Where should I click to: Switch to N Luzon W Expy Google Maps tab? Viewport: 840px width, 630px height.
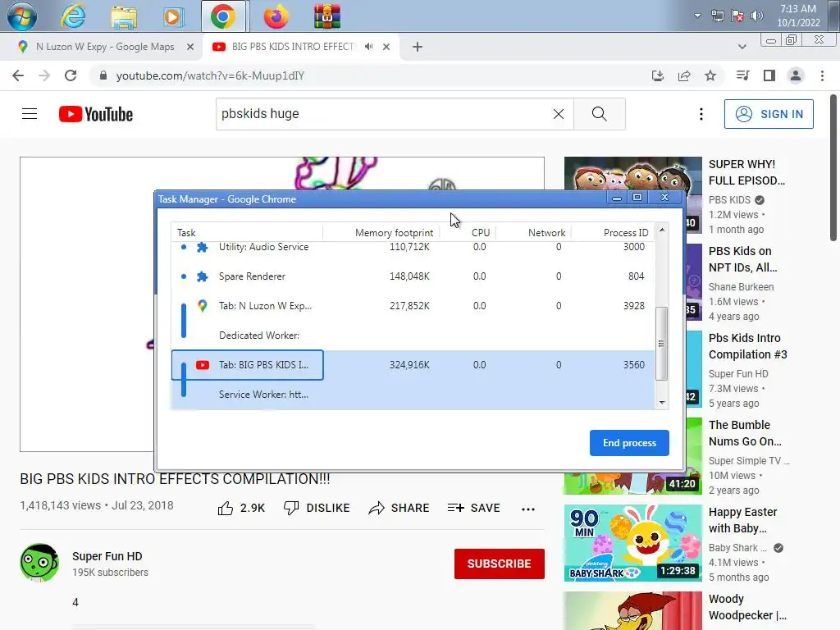pyautogui.click(x=105, y=47)
